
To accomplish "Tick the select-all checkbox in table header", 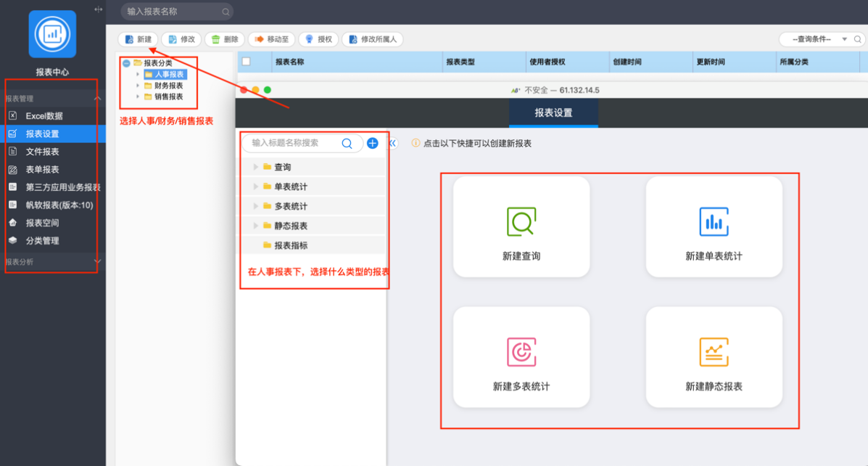I will pyautogui.click(x=246, y=62).
